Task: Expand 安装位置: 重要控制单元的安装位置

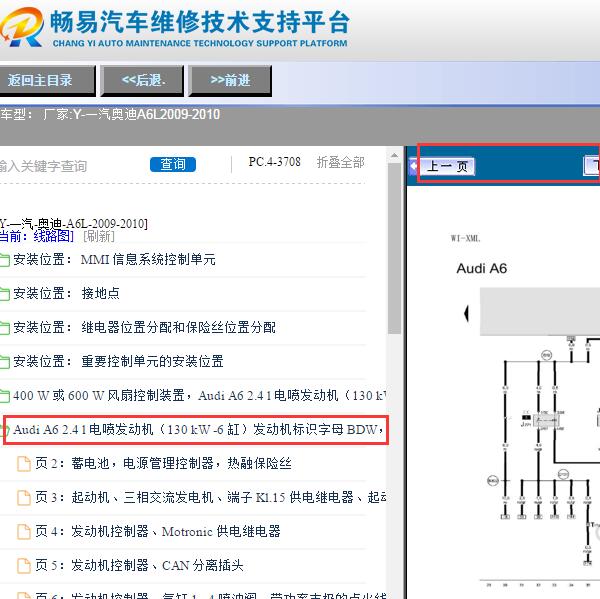Action: (x=118, y=362)
